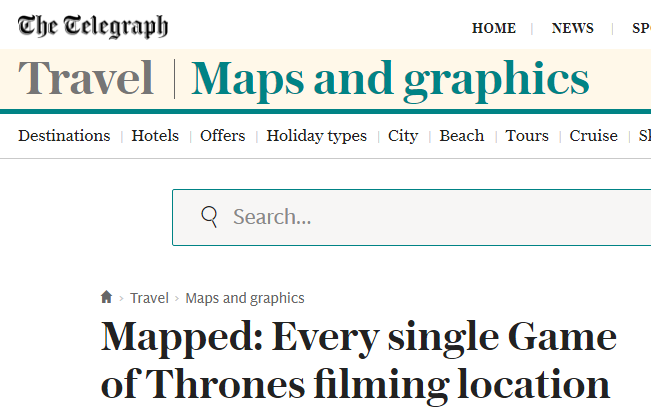The image size is (651, 416).
Task: Open the NEWS top navigation link
Action: [x=573, y=28]
